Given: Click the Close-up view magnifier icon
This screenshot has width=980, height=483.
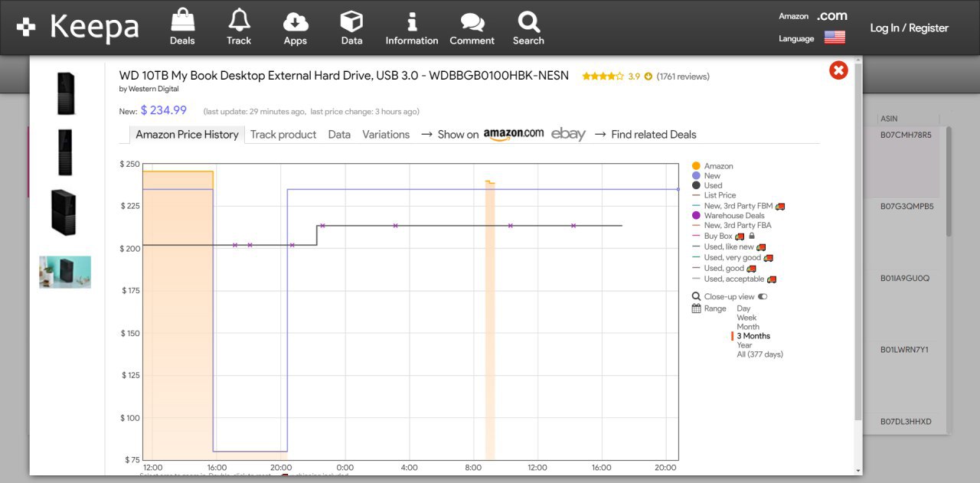Looking at the screenshot, I should click(696, 296).
